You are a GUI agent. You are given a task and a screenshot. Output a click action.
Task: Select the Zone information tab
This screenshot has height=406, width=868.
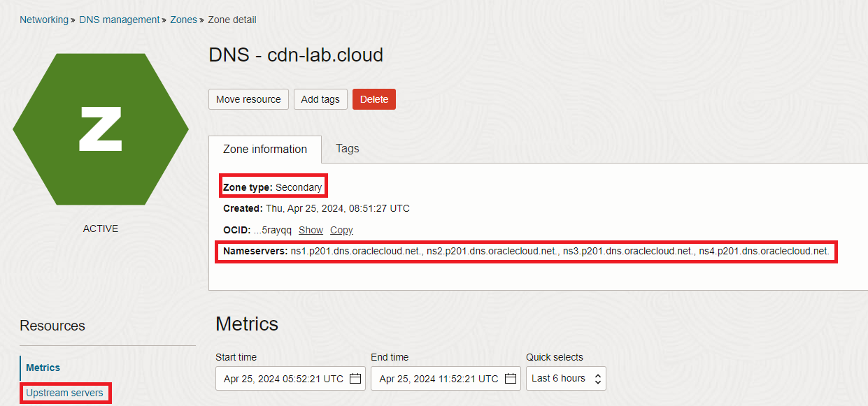[x=264, y=150]
